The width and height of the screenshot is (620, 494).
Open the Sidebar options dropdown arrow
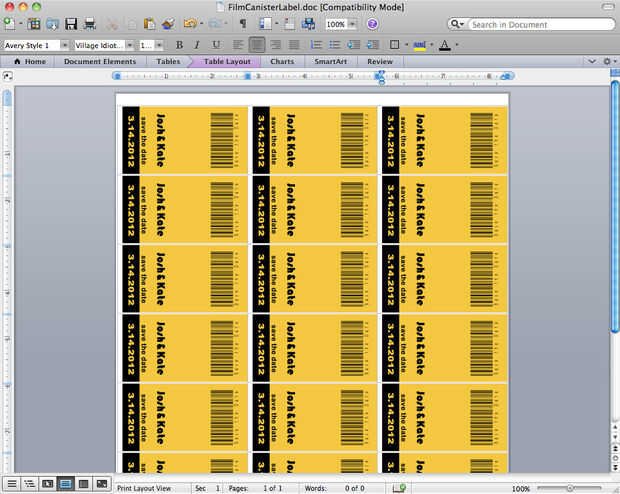coord(276,24)
